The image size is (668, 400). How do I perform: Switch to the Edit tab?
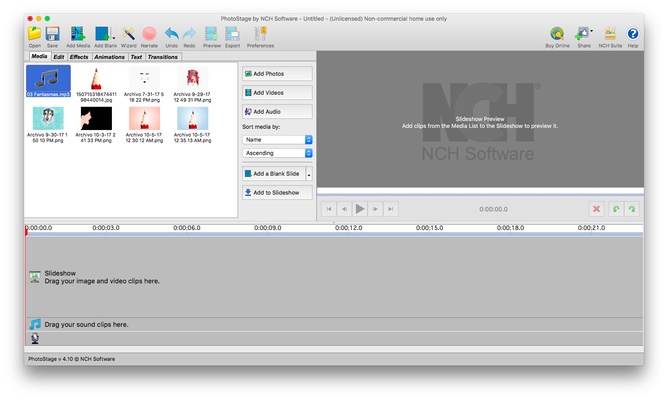tap(59, 57)
